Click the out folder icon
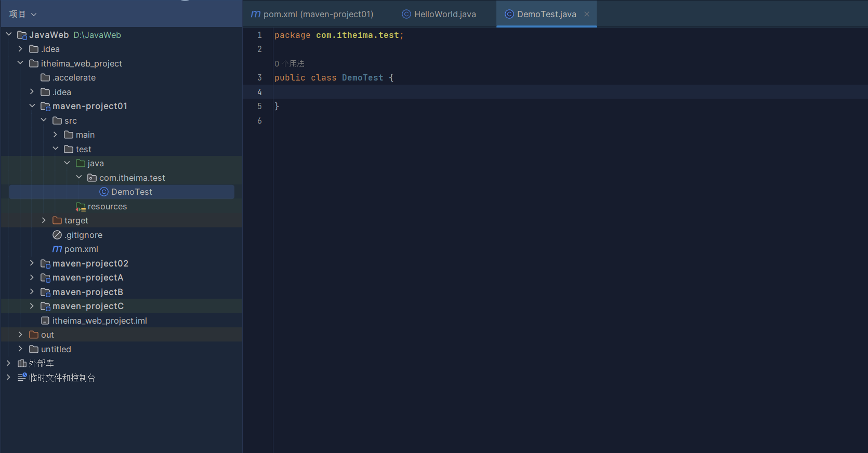868x453 pixels. tap(34, 335)
